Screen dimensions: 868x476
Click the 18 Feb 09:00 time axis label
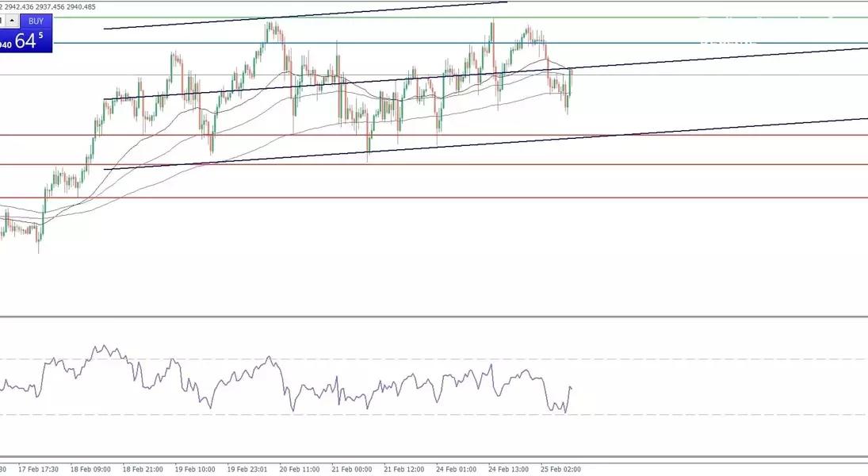(90, 469)
